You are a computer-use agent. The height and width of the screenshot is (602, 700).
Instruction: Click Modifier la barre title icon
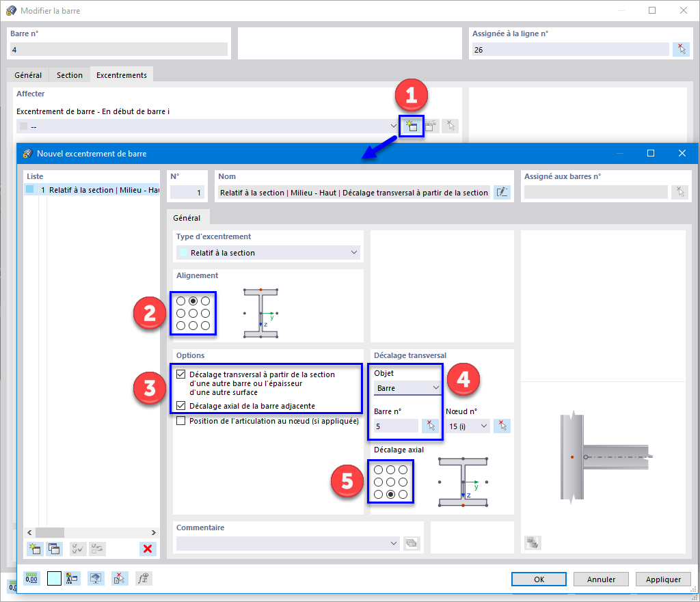click(11, 10)
